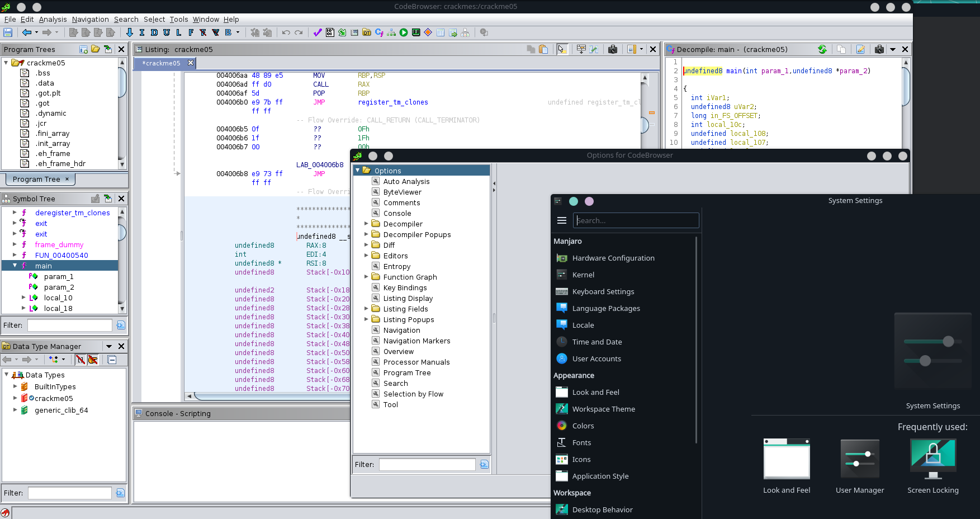Click the System Settings search field
Image resolution: width=980 pixels, height=519 pixels.
coord(636,220)
